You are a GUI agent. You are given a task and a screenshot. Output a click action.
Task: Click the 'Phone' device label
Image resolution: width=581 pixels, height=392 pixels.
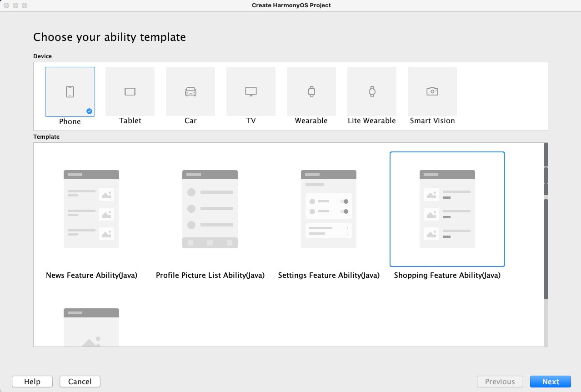pyautogui.click(x=70, y=121)
